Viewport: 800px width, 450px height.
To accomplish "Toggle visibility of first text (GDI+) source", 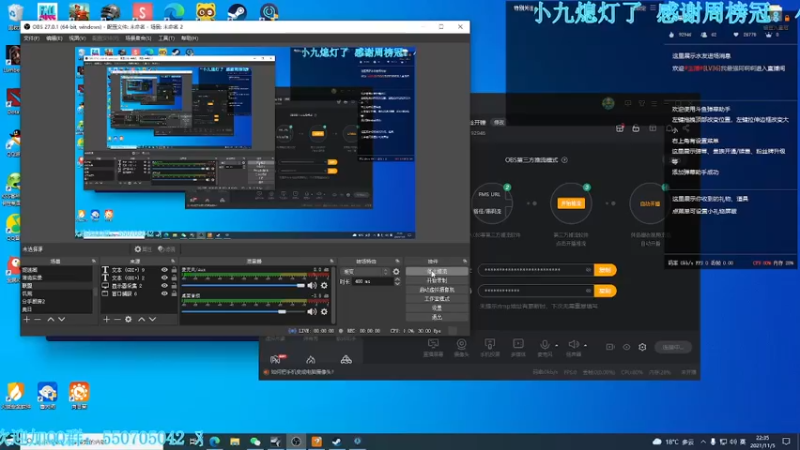I will (164, 270).
